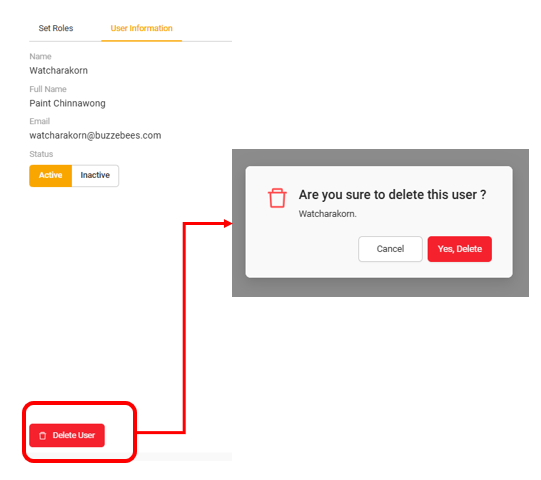Click dialog heading 'Are you sure to delete this user ?'

[392, 195]
